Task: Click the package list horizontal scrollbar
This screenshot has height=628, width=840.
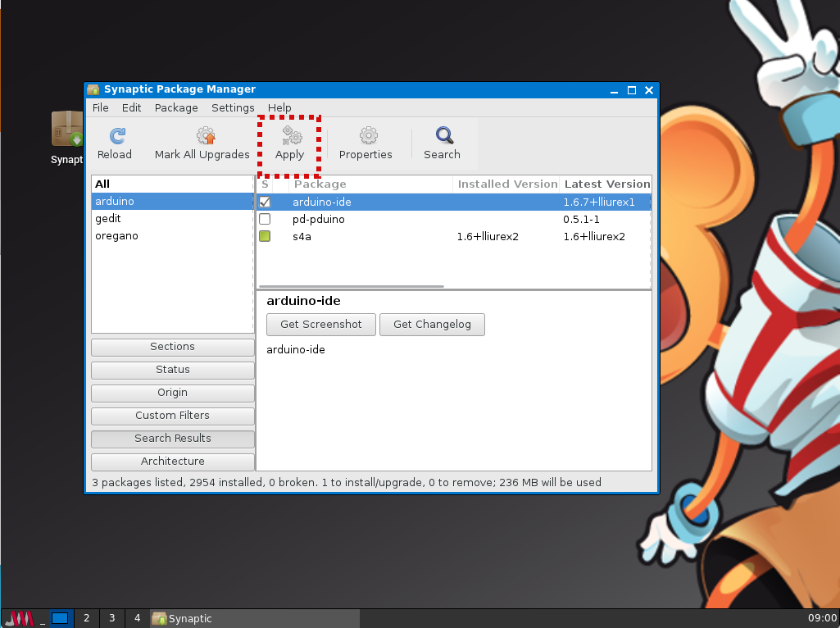Action: 351,286
